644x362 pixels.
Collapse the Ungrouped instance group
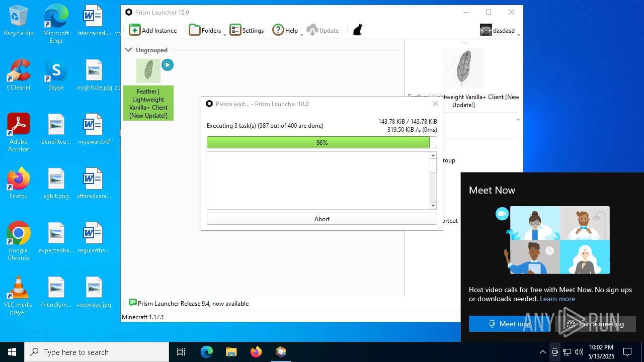pos(128,50)
